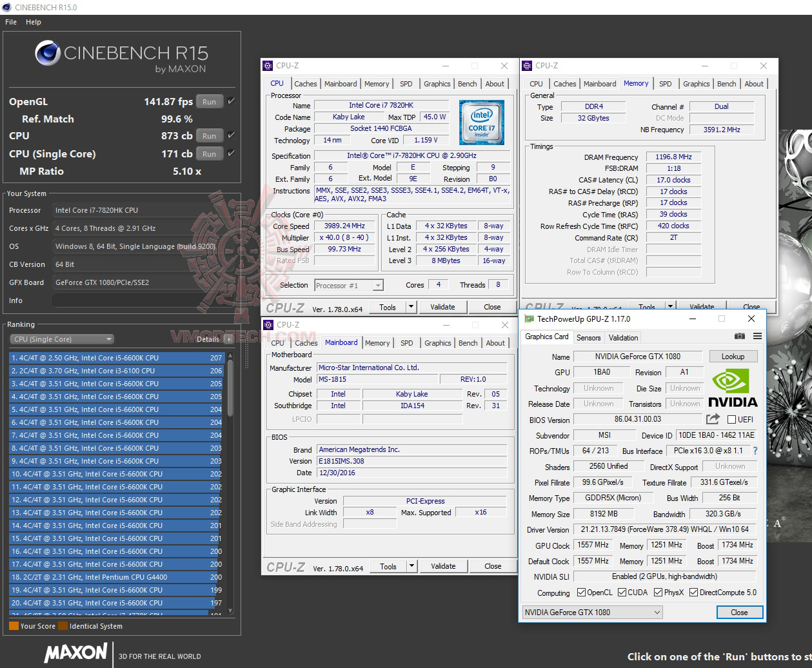
Task: Click the Cinebench R15 title bar app icon
Action: coord(7,7)
